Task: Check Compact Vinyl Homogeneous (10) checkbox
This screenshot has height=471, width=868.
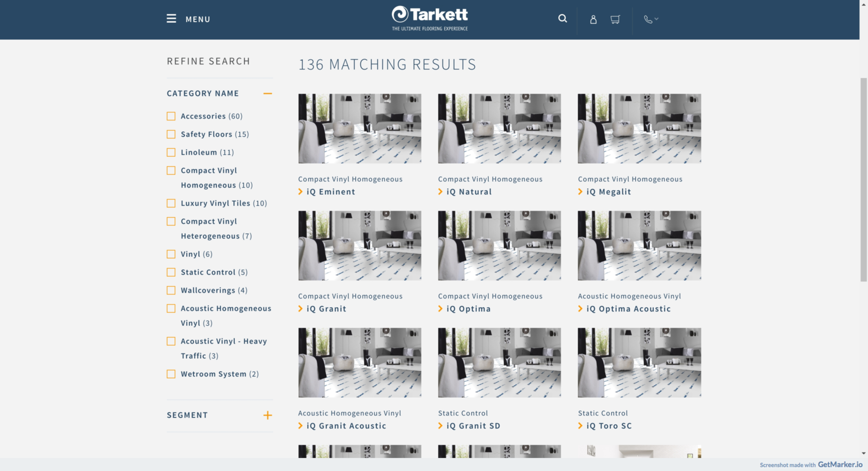Action: point(171,170)
